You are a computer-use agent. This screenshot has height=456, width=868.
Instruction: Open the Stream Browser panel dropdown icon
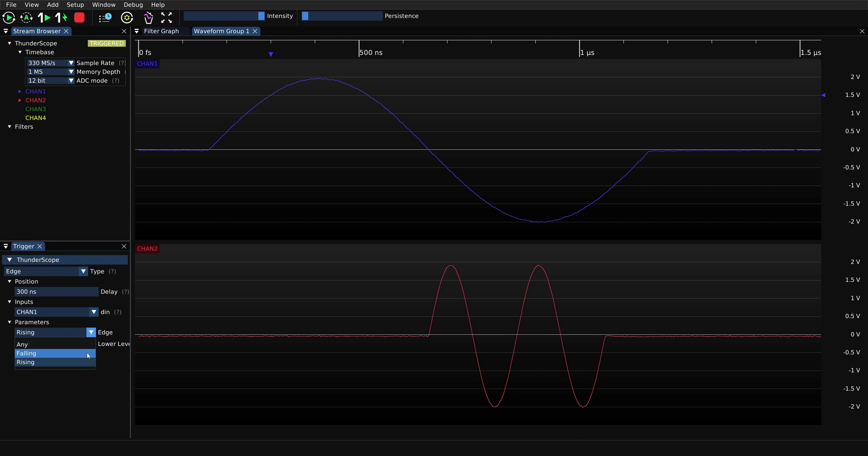(6, 31)
